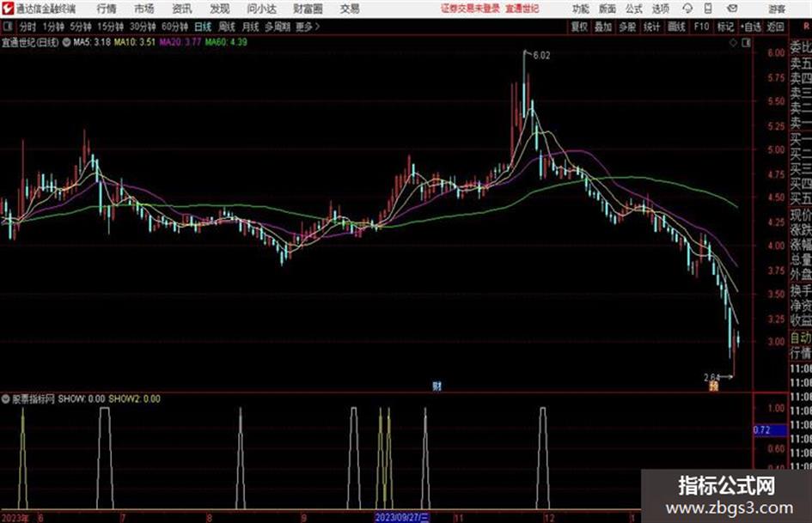812x523 pixels.
Task: Switch to 月线 monthly tab
Action: tap(251, 27)
